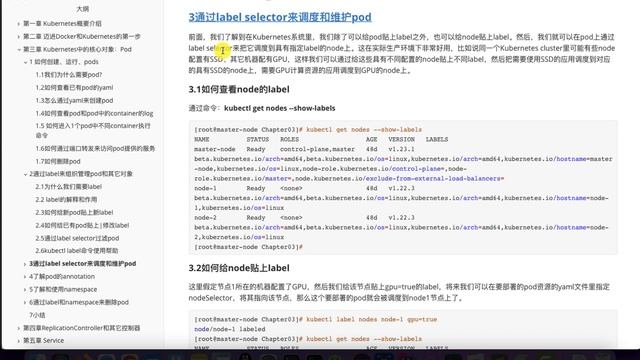
Task: Click the node-1 Ready row in code block
Action: tap(304, 189)
